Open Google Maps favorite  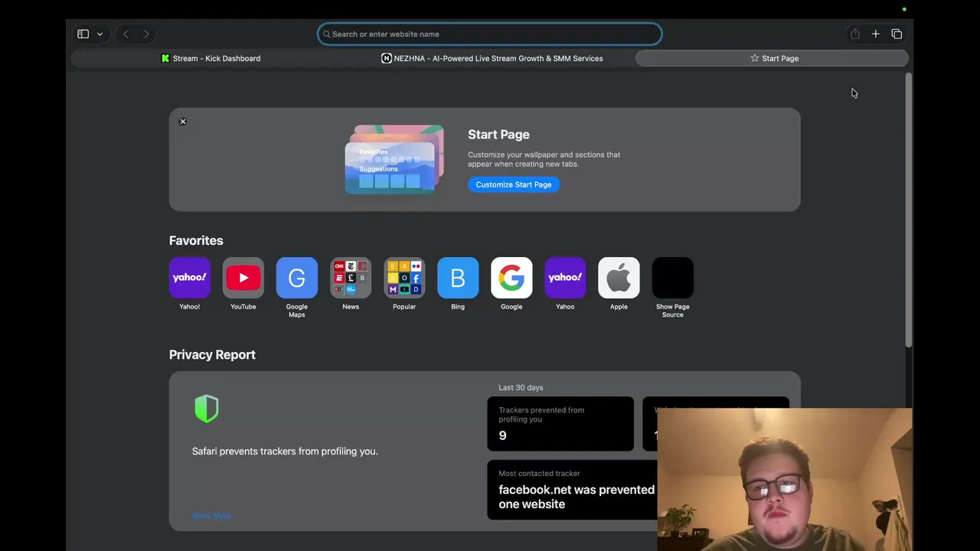coord(297,278)
